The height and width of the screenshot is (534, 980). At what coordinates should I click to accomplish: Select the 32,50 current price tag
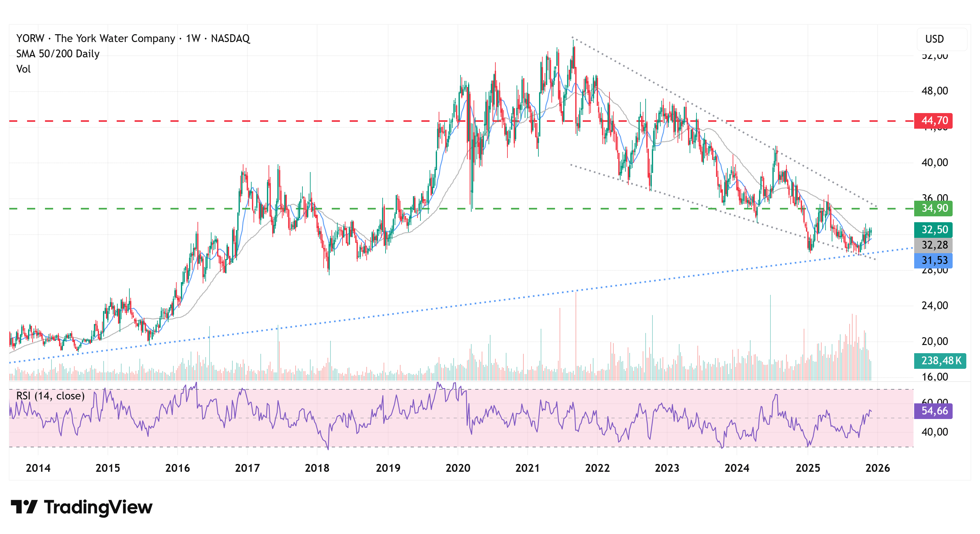click(x=933, y=230)
